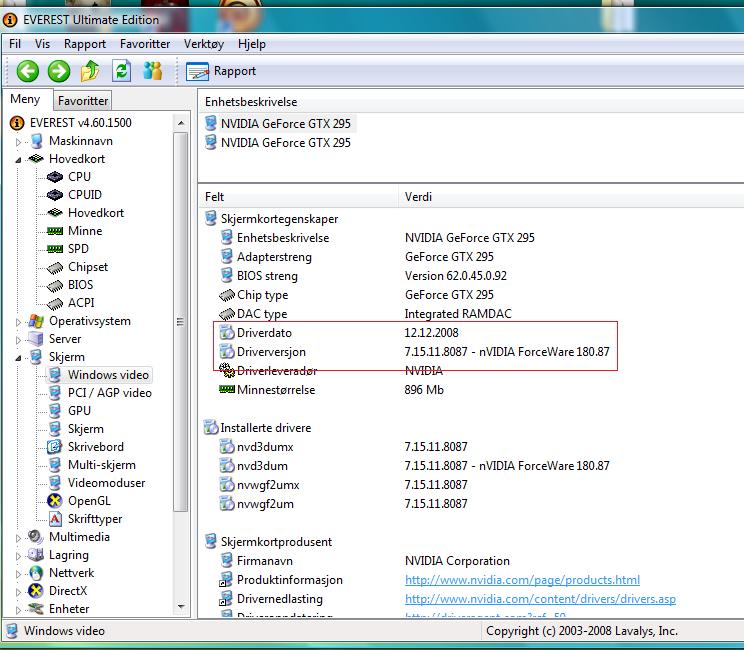Expand the DirectX tree node

coord(19,592)
